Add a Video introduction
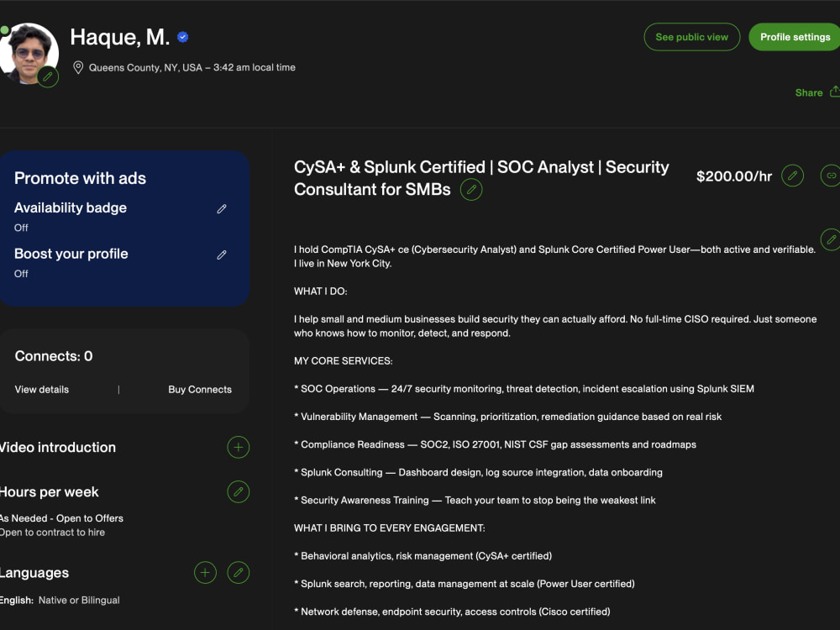The image size is (840, 630). [239, 448]
